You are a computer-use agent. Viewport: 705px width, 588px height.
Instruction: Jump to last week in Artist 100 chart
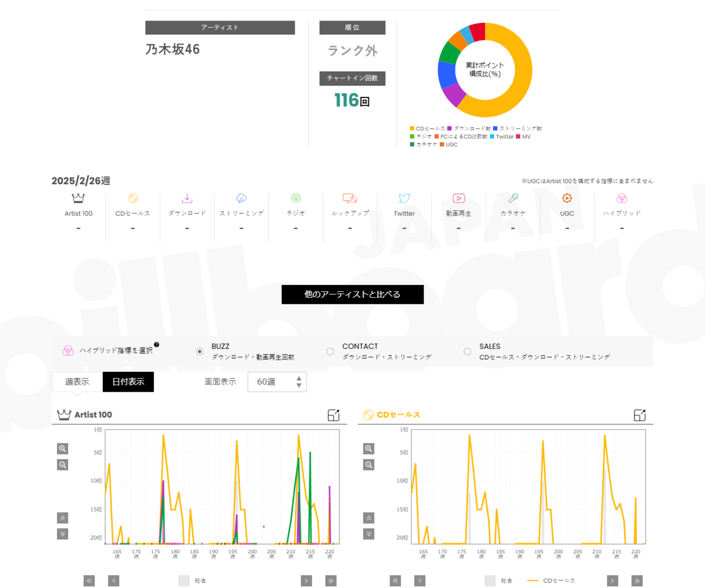[331, 581]
